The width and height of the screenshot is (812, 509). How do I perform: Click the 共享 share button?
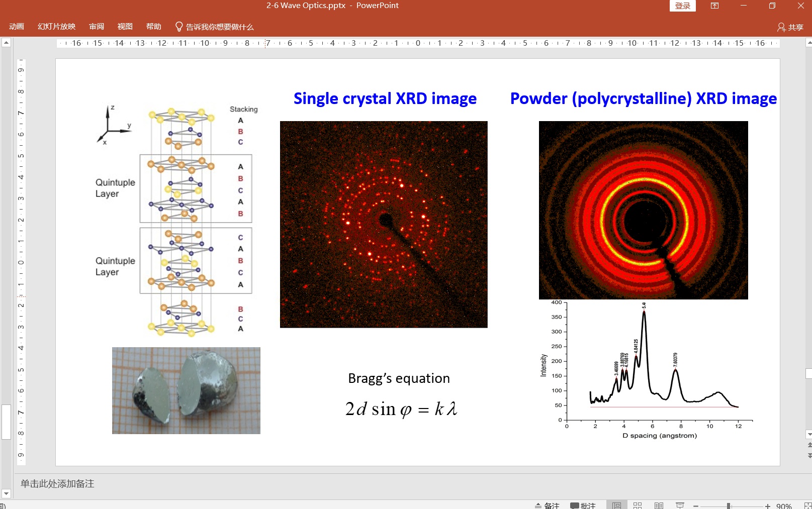click(x=790, y=27)
